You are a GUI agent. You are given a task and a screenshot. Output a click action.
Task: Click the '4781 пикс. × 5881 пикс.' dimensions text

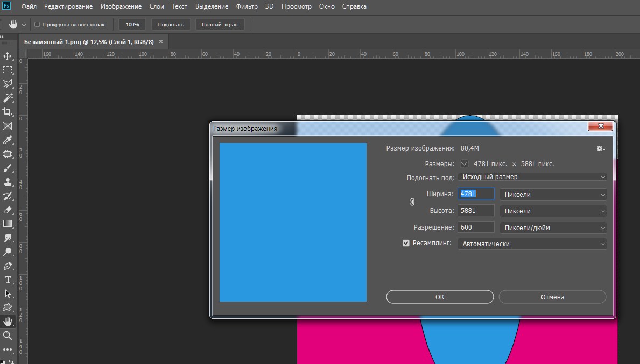tap(514, 164)
